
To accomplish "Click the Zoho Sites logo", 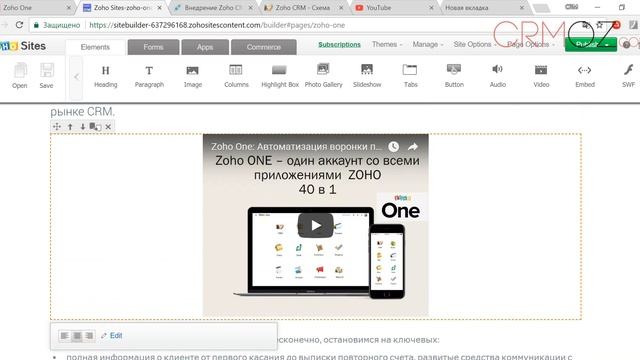I will (23, 46).
